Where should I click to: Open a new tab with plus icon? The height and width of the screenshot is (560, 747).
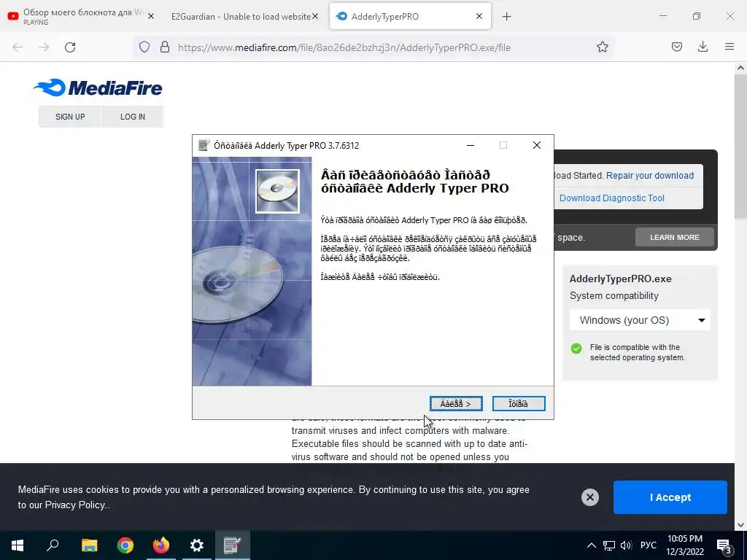pyautogui.click(x=506, y=17)
